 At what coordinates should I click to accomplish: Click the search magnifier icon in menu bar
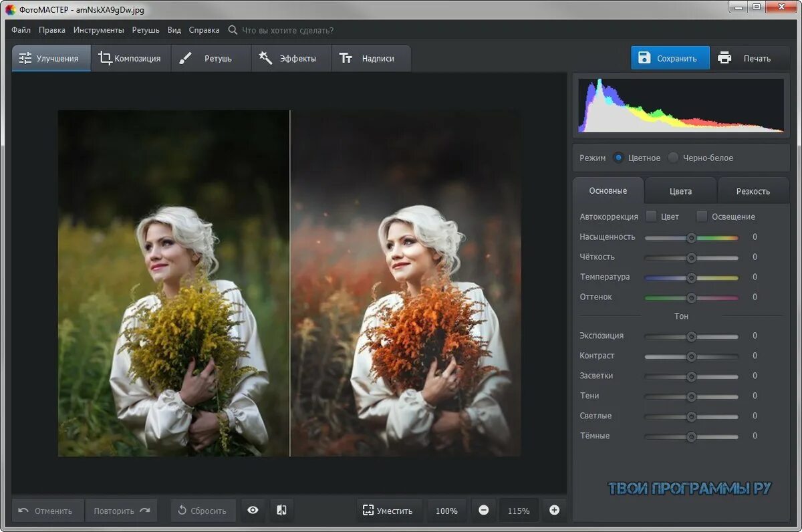(233, 30)
